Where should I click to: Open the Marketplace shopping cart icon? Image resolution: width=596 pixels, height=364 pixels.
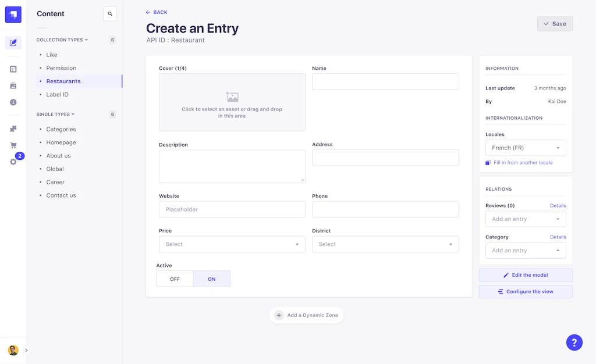tap(13, 145)
